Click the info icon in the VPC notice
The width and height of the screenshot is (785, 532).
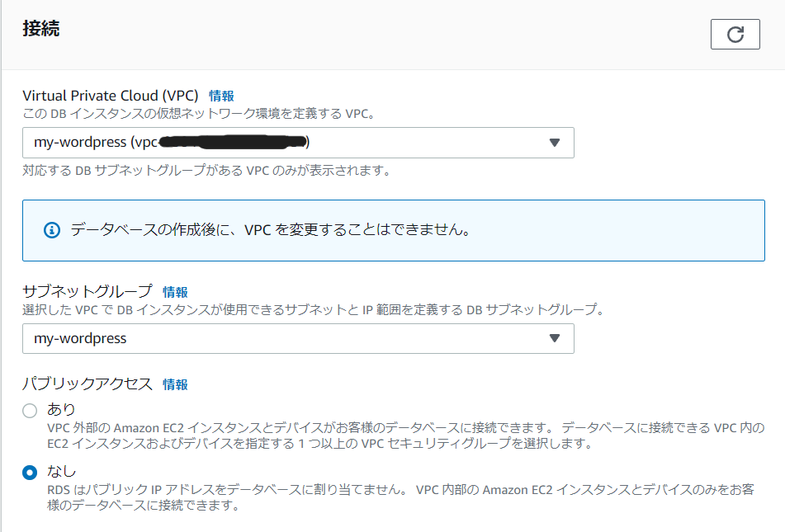tap(52, 230)
